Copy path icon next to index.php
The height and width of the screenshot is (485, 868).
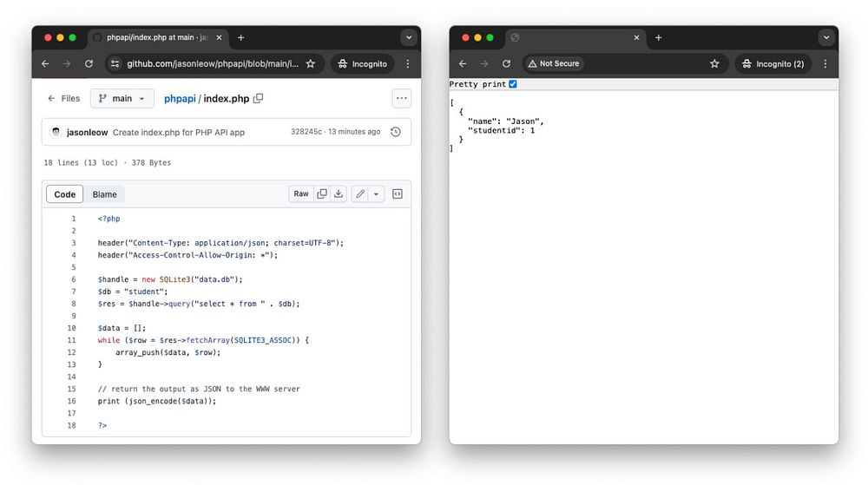258,98
